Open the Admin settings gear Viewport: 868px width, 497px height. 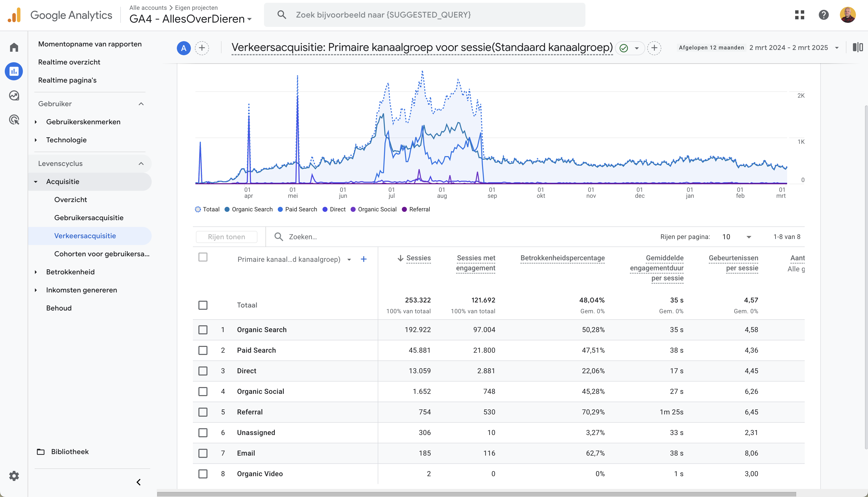[x=14, y=476]
